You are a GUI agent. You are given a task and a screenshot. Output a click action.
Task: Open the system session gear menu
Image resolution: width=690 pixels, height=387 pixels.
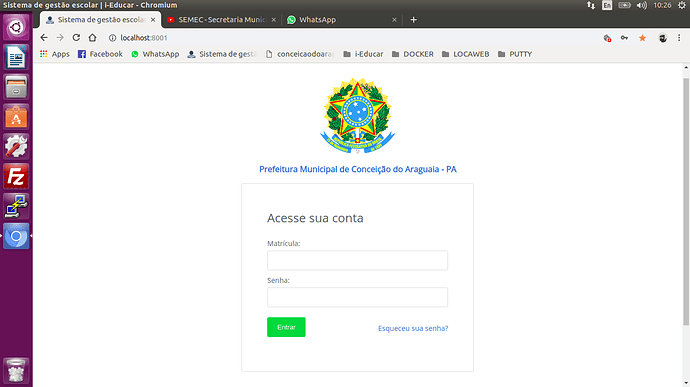click(682, 5)
